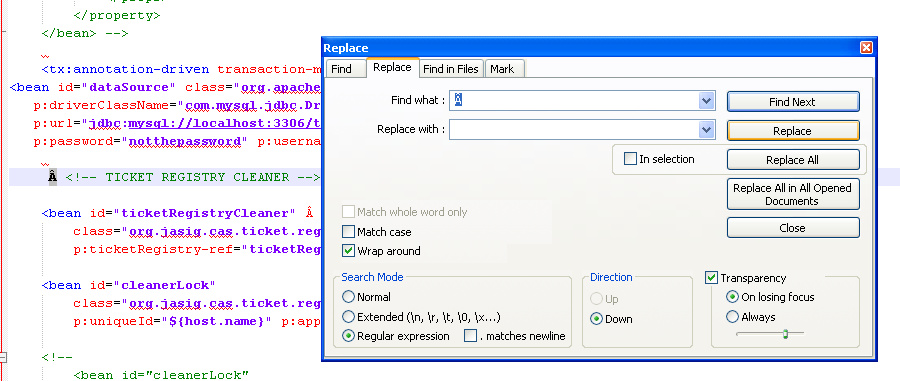Toggle the Match case checkbox
Screen dimensions: 900x381
click(x=348, y=232)
